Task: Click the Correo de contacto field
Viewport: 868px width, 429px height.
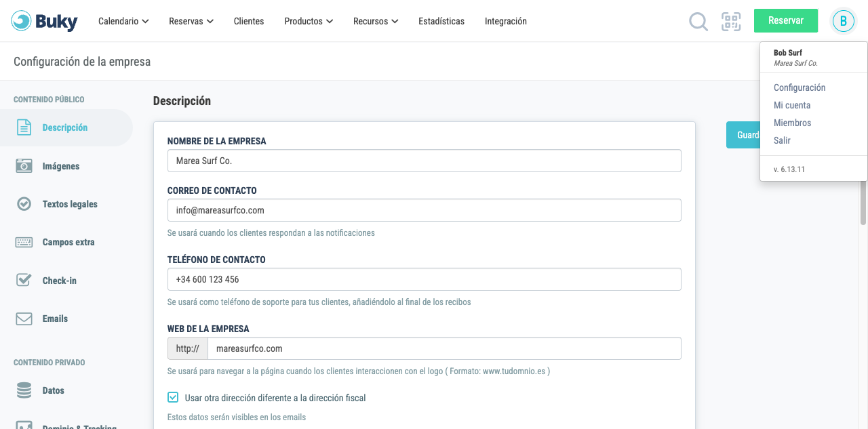Action: click(x=425, y=210)
